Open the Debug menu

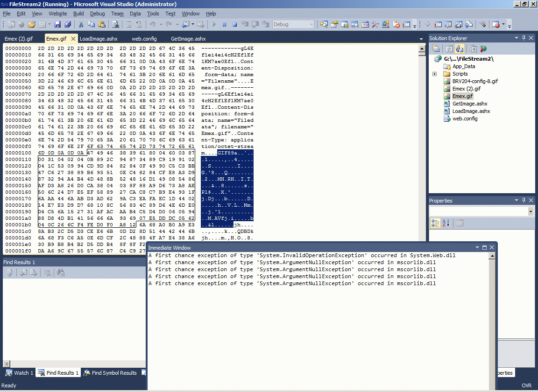point(98,14)
